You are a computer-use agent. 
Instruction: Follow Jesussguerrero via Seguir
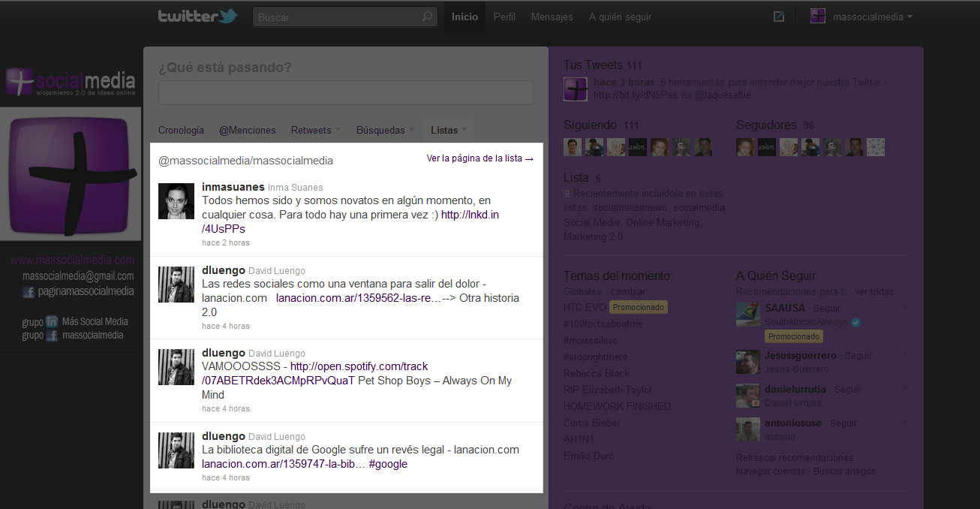coord(858,355)
